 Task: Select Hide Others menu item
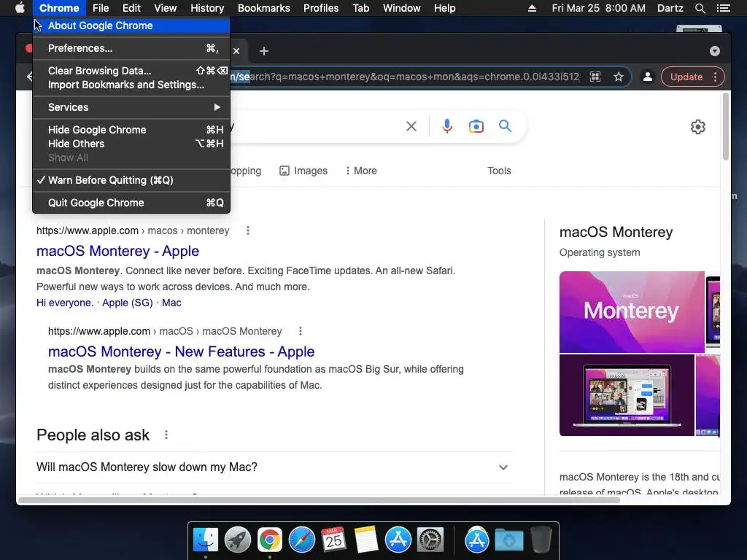tap(131, 144)
